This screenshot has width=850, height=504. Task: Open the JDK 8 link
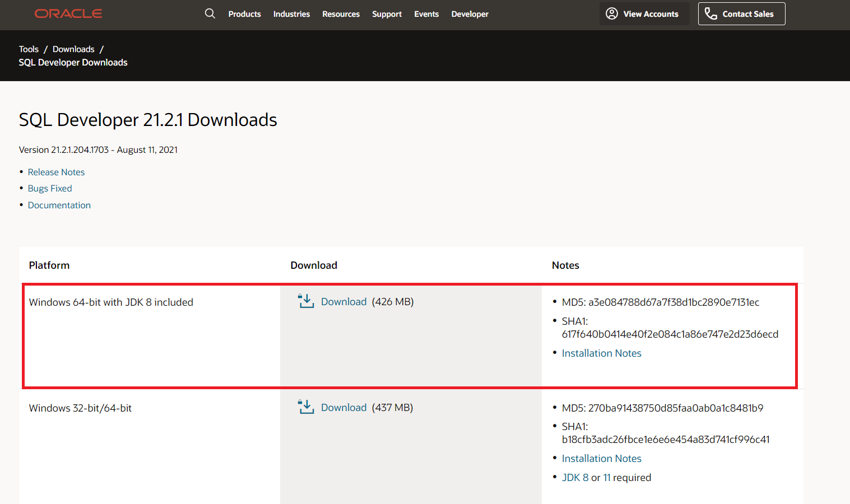pyautogui.click(x=575, y=478)
